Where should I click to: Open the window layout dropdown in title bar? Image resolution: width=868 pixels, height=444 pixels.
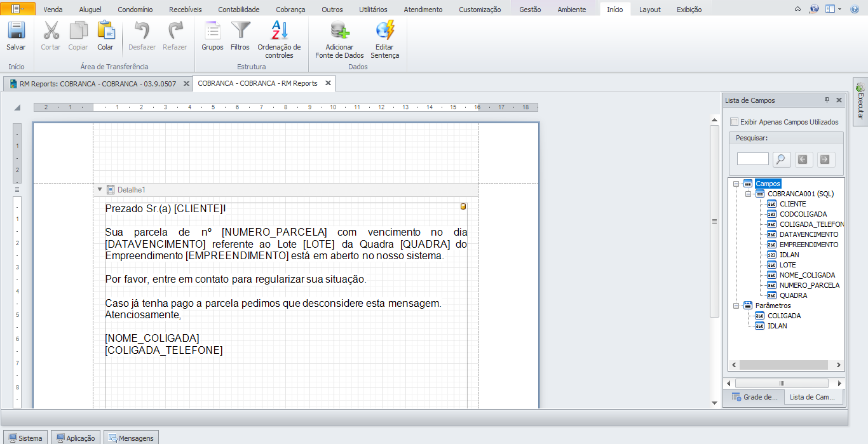(833, 9)
